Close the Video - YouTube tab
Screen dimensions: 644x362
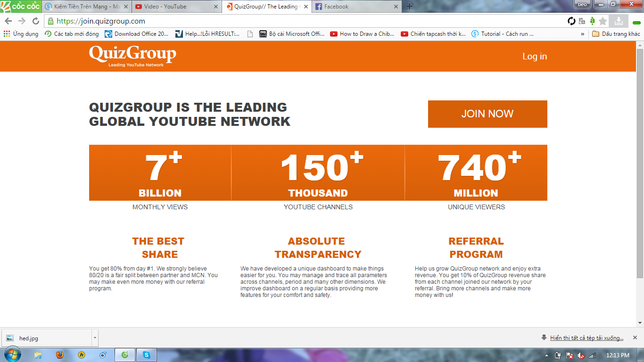216,7
